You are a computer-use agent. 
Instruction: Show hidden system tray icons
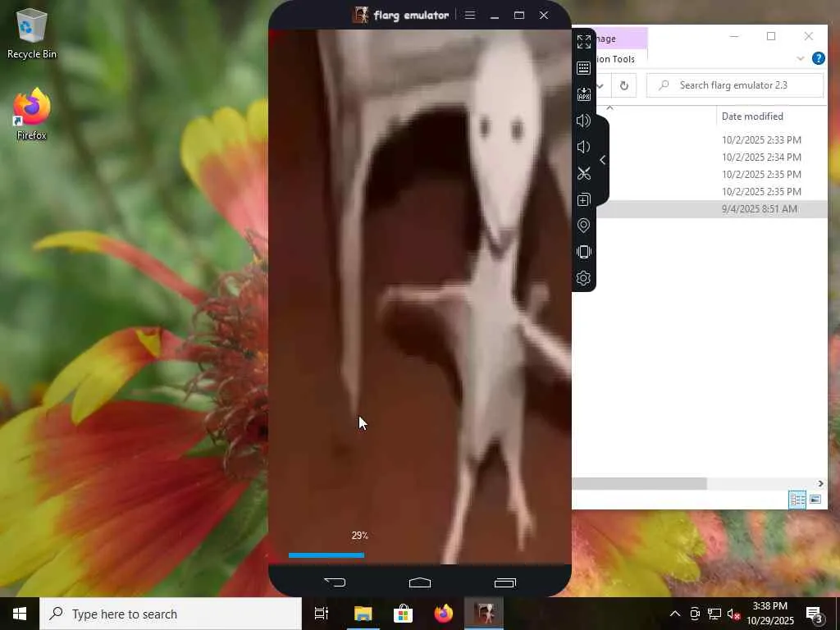(x=675, y=614)
